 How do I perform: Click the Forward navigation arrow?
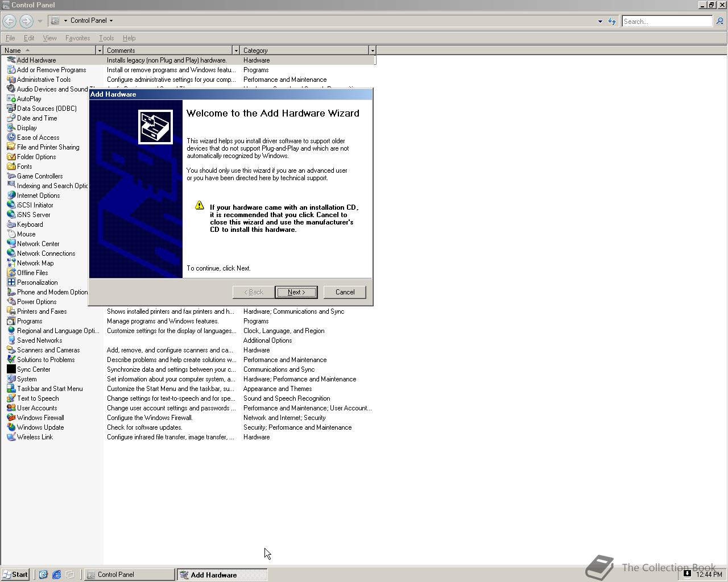coord(26,21)
